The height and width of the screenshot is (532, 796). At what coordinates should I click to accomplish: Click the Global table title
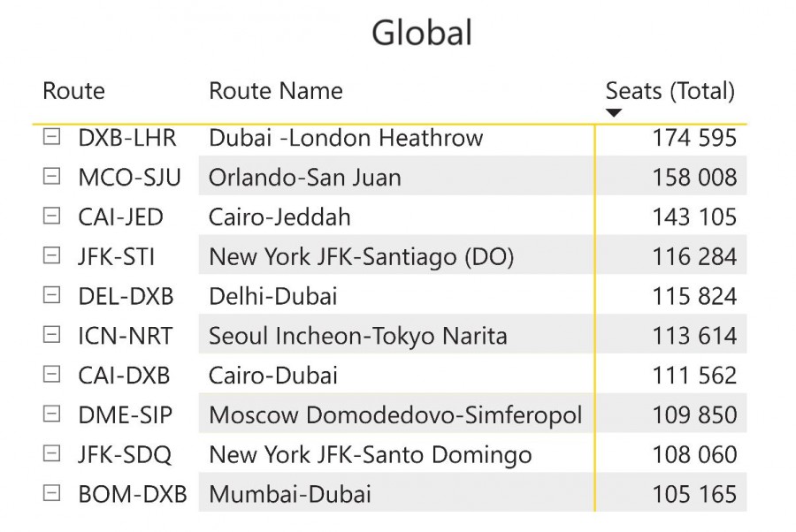point(421,34)
